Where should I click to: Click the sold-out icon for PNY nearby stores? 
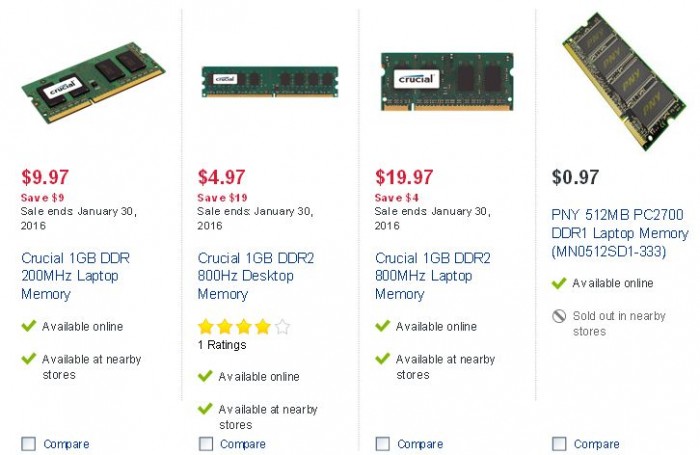[x=559, y=316]
